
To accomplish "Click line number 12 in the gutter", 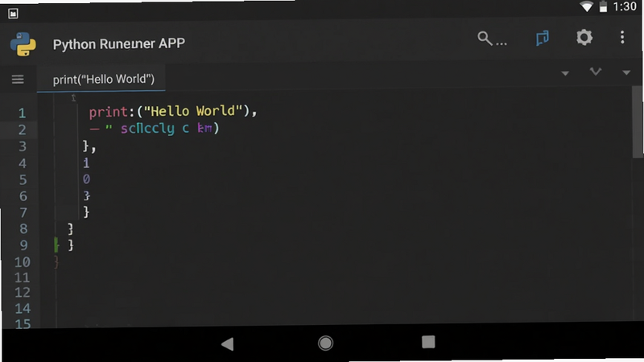I will 23,292.
